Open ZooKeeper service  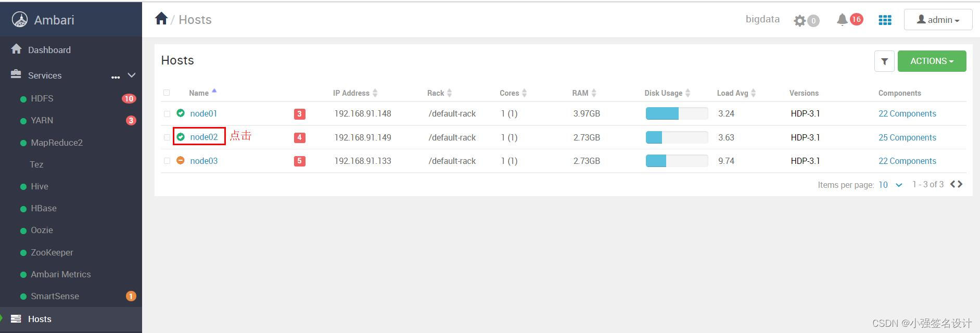click(x=52, y=252)
